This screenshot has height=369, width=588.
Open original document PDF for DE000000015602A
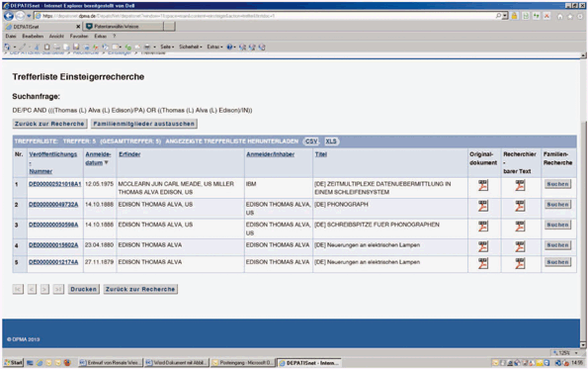pos(483,246)
